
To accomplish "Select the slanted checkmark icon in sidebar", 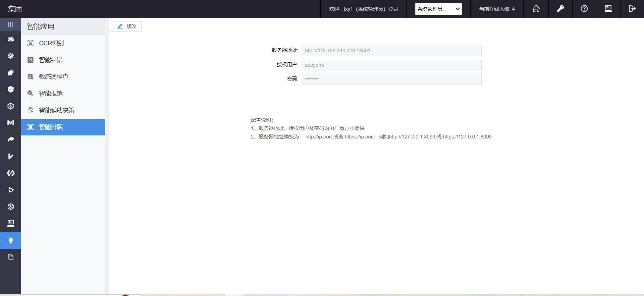I will [x=11, y=157].
